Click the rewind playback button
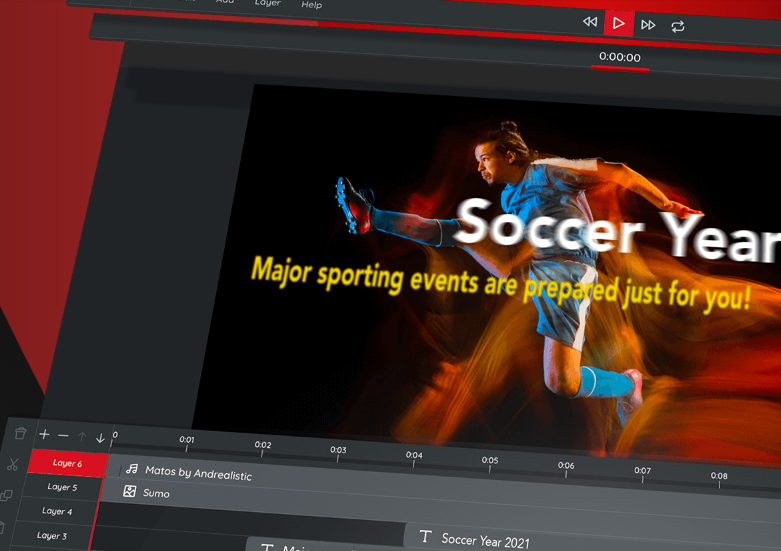Viewport: 781px width, 551px height. (590, 21)
